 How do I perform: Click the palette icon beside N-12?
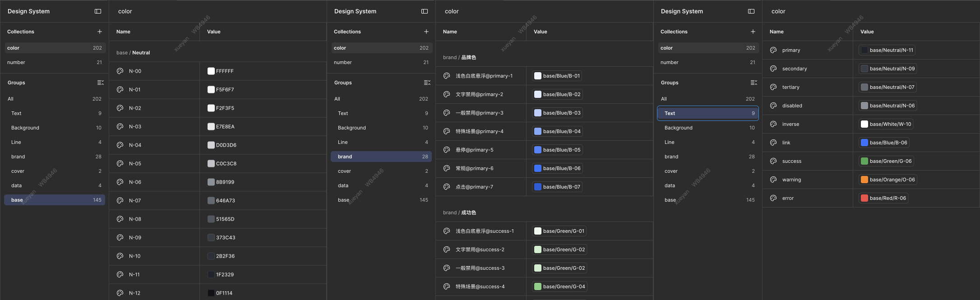(x=120, y=293)
